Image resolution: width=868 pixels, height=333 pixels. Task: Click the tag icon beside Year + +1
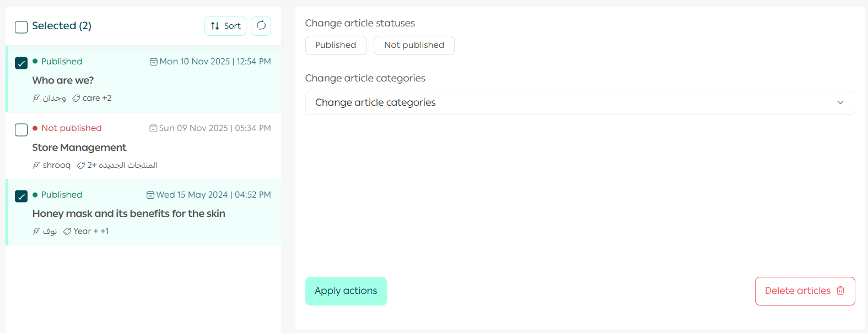click(x=67, y=231)
